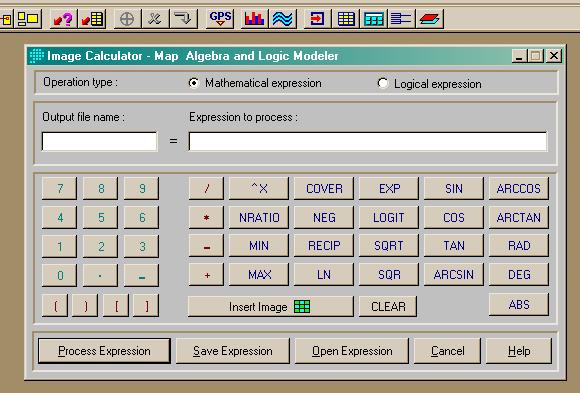Insert the LN function
The height and width of the screenshot is (393, 580).
click(x=324, y=275)
